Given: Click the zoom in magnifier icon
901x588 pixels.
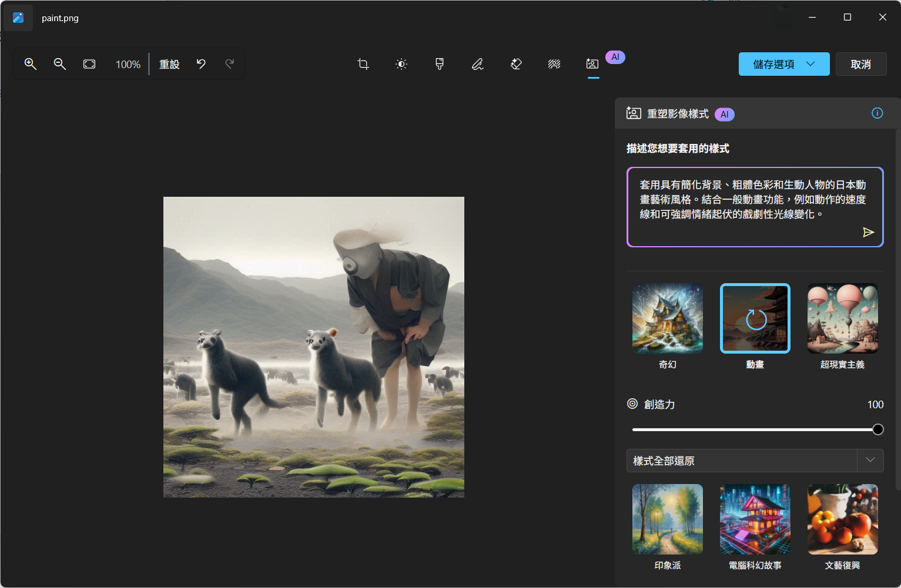Looking at the screenshot, I should point(31,64).
